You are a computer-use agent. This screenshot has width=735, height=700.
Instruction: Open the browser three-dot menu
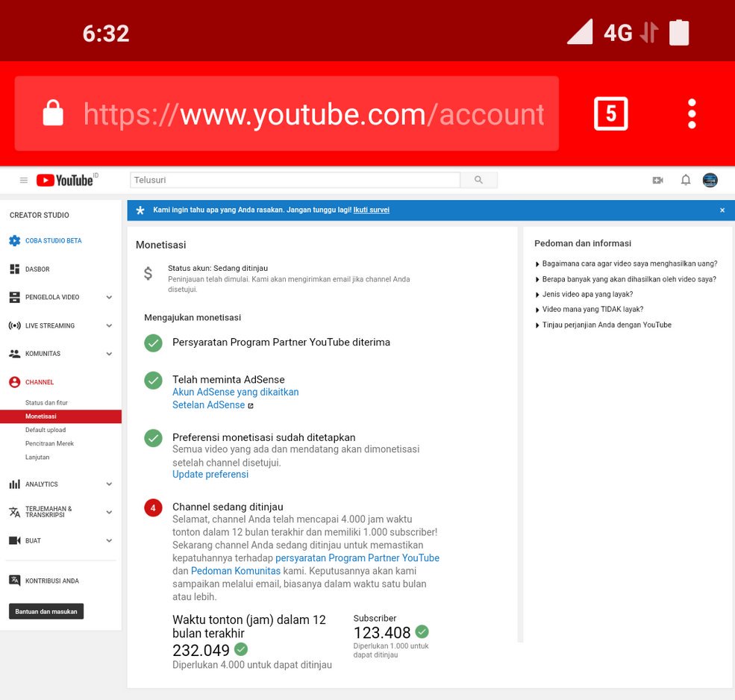692,113
